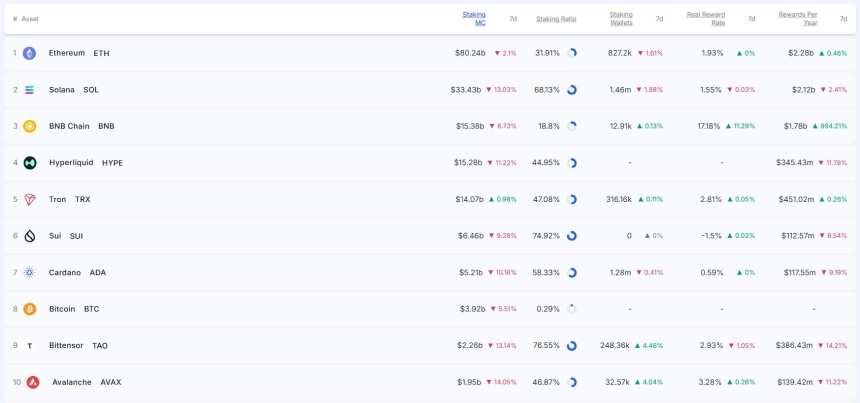Screen dimensions: 860x403
Task: Sort by Staking MC column header
Action: (474, 18)
